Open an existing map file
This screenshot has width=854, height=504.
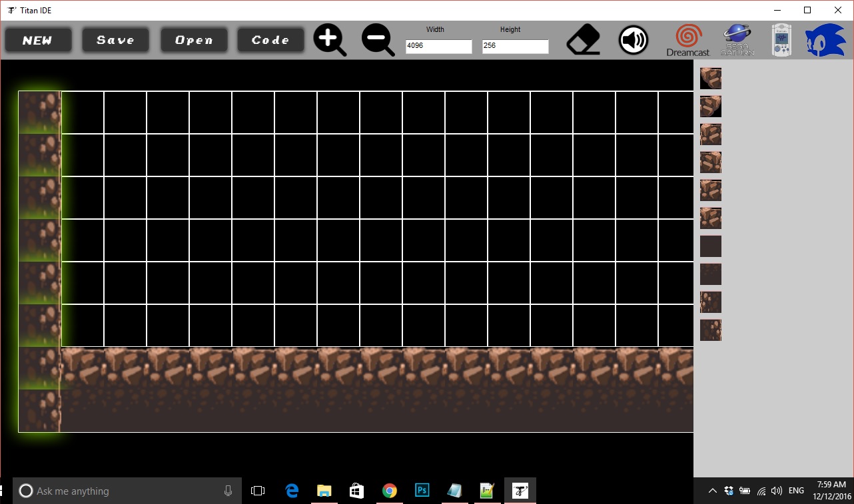[x=194, y=40]
